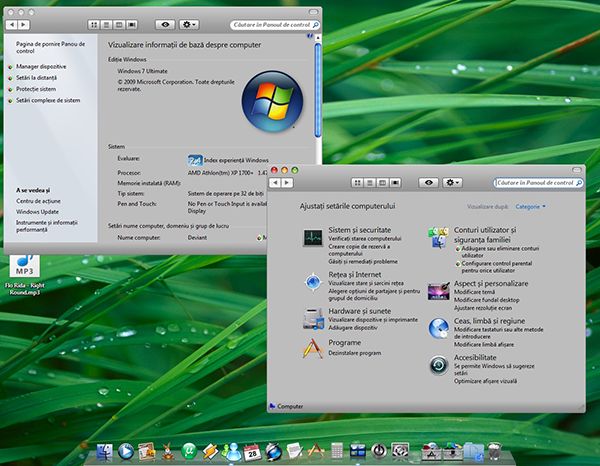Toggle Quick Look eye in System window
Image resolution: width=600 pixels, height=466 pixels.
(165, 24)
